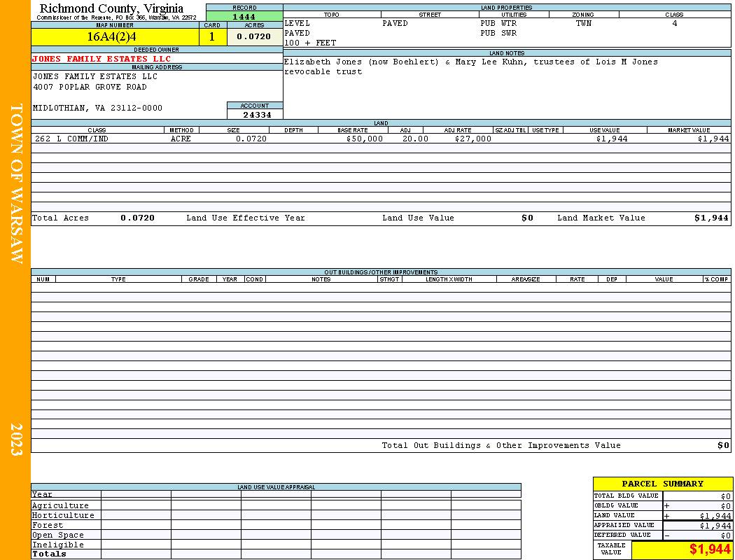This screenshot has height=560, width=735.
Task: Click the zoning value TWN
Action: pyautogui.click(x=584, y=23)
